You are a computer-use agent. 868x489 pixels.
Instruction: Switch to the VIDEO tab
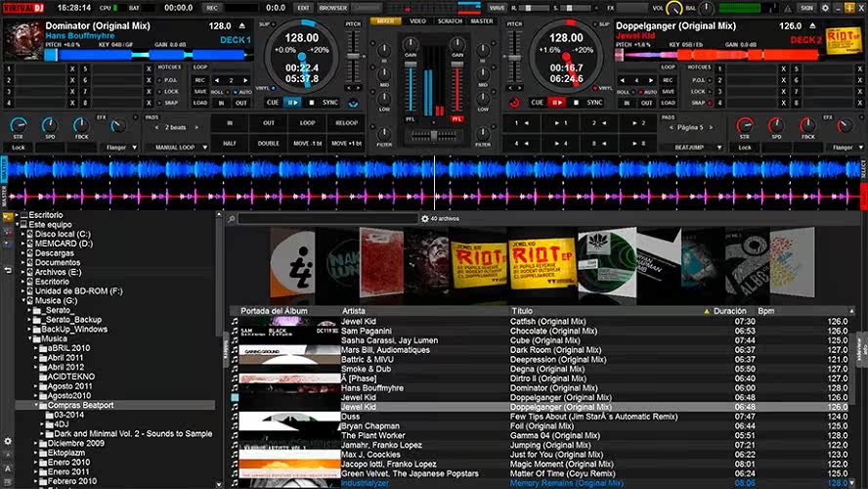click(x=418, y=22)
